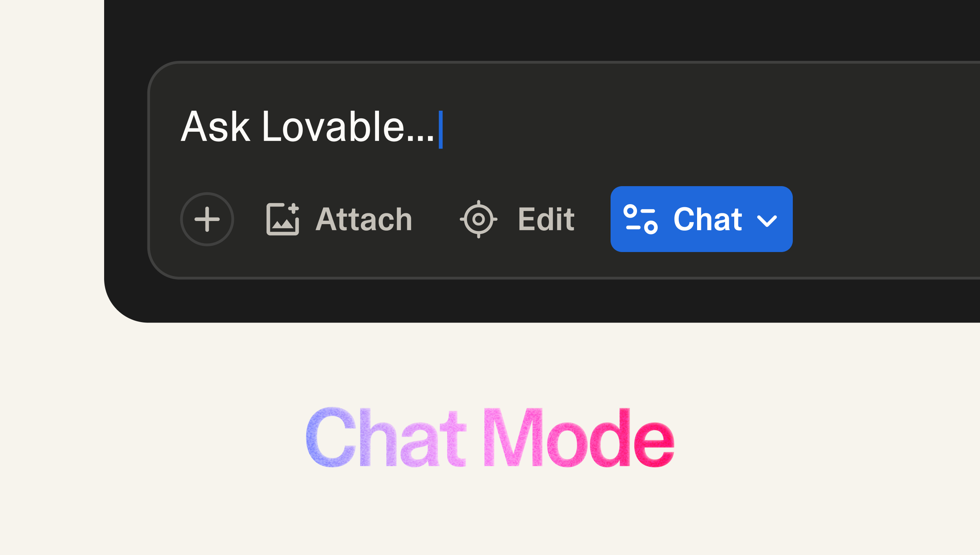Click the sliders icon in the Chat button
This screenshot has width=980, height=555.
pyautogui.click(x=640, y=219)
